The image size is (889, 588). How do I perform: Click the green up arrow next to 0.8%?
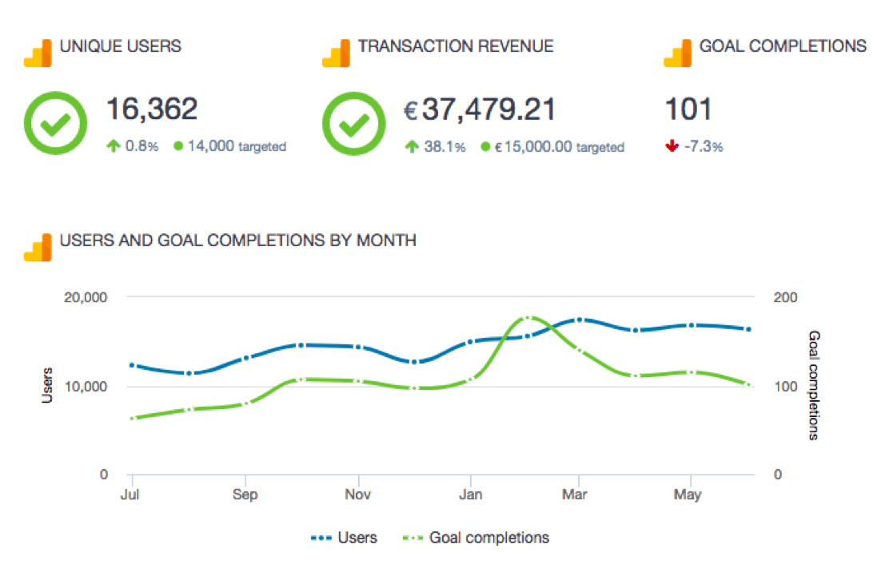pos(114,147)
